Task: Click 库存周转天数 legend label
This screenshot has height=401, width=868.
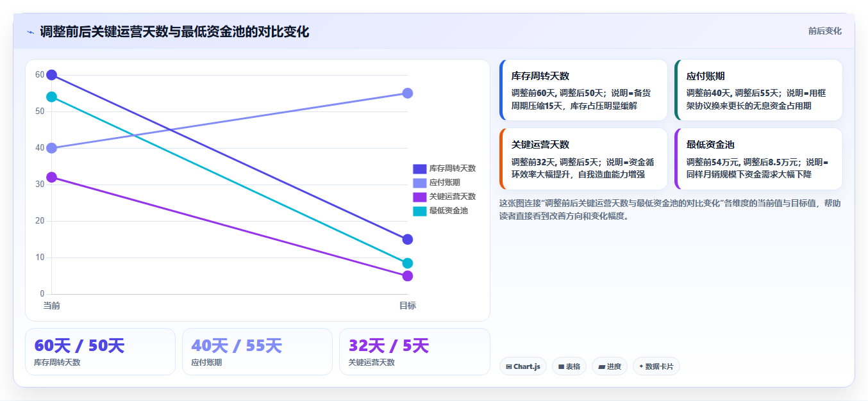Action: click(x=453, y=168)
